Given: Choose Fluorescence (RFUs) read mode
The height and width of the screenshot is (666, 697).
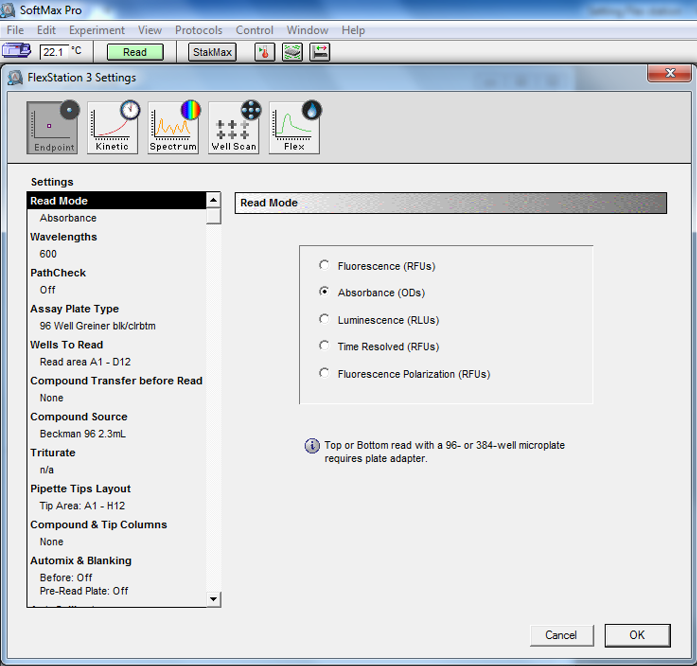Looking at the screenshot, I should pyautogui.click(x=324, y=265).
